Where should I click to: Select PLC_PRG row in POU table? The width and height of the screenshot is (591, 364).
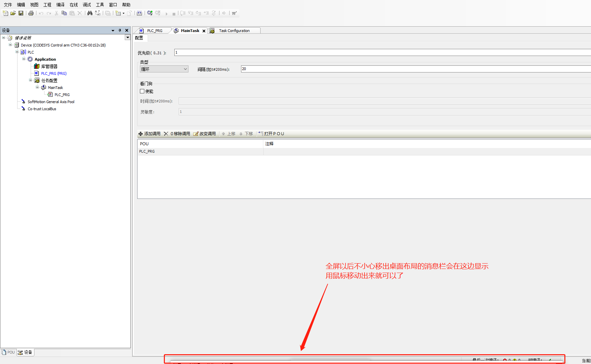pyautogui.click(x=364, y=152)
